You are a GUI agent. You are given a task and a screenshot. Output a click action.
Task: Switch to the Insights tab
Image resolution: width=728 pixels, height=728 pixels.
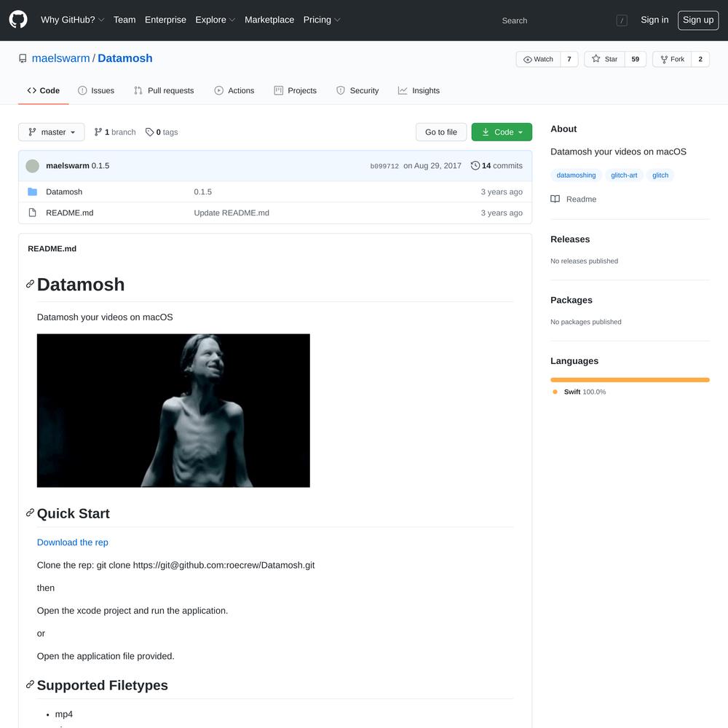(x=419, y=90)
